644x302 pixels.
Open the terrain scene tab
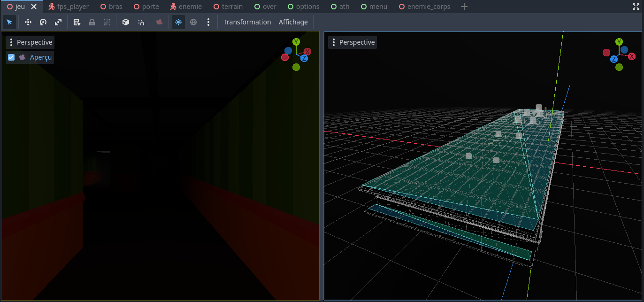coord(228,7)
